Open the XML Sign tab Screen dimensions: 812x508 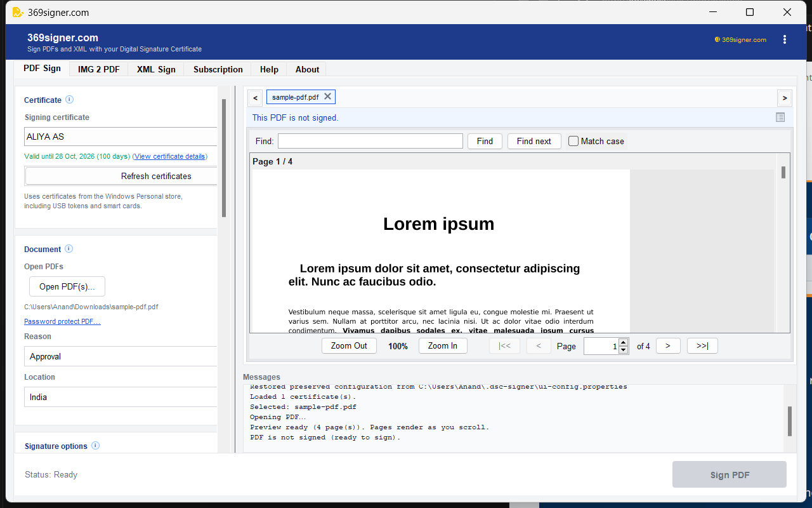156,69
